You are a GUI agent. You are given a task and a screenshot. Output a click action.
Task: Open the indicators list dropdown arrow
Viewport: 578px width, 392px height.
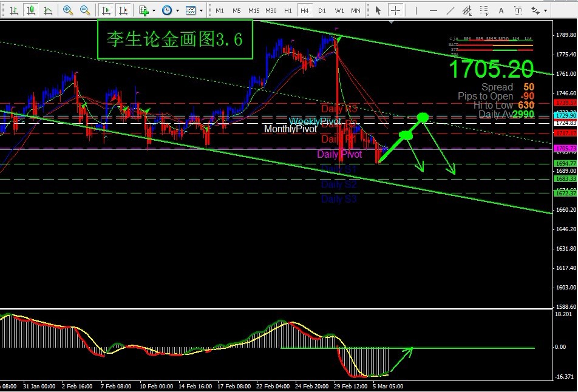click(154, 11)
